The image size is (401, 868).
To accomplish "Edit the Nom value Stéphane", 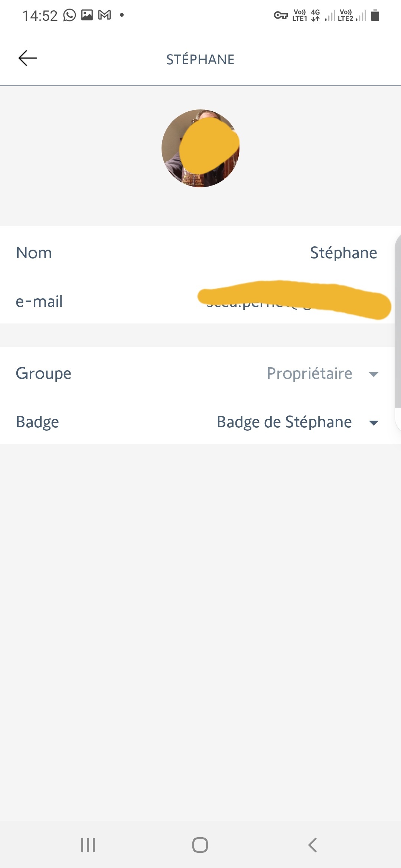I will (343, 253).
